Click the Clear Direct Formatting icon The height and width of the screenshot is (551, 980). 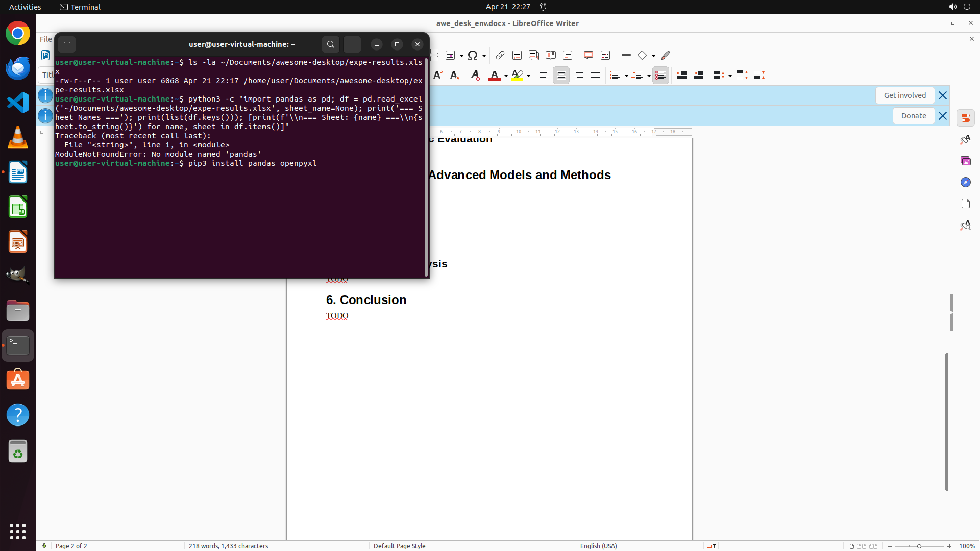[x=475, y=75]
